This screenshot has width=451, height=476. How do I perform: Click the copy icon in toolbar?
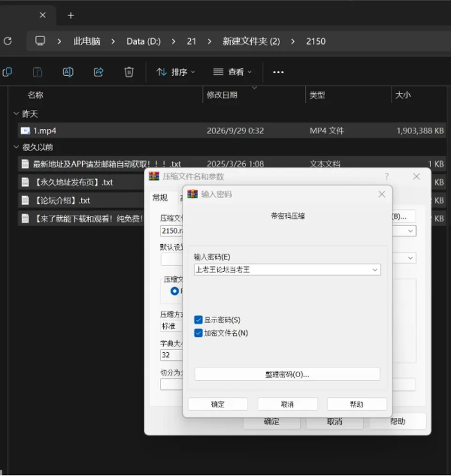point(8,72)
